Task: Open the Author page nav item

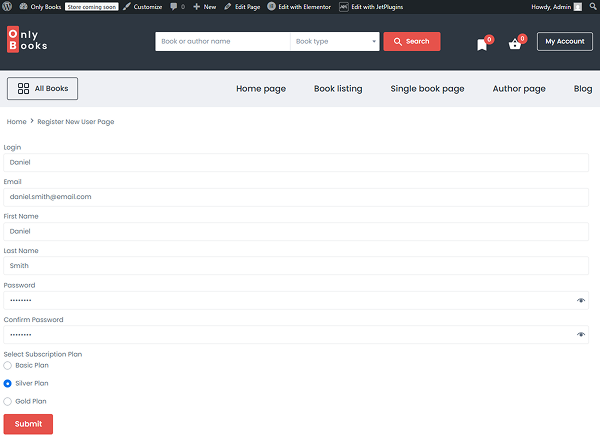Action: coord(519,89)
